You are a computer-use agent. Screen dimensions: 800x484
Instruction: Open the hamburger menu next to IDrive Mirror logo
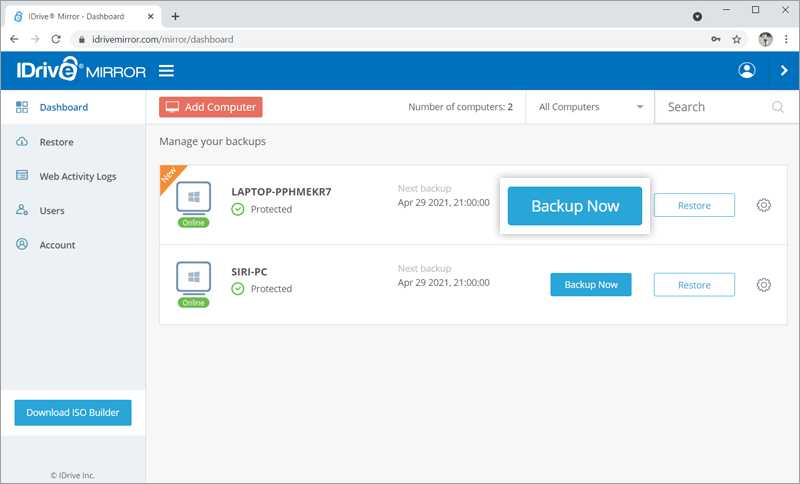[166, 71]
